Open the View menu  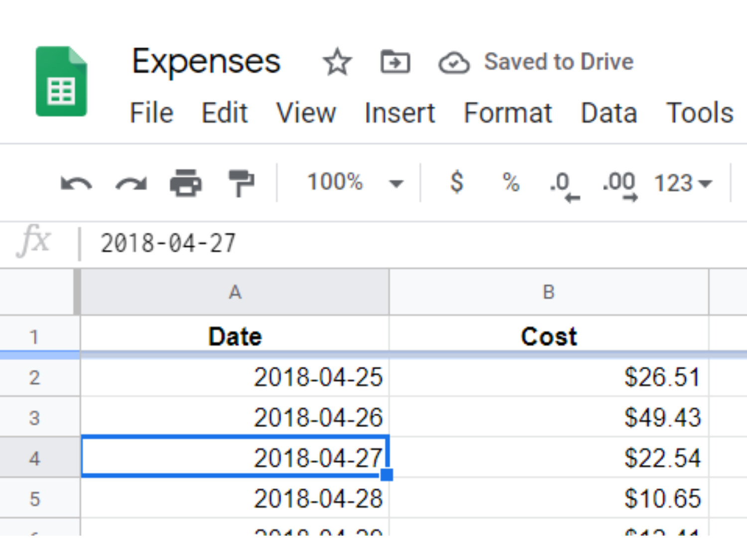(x=306, y=112)
